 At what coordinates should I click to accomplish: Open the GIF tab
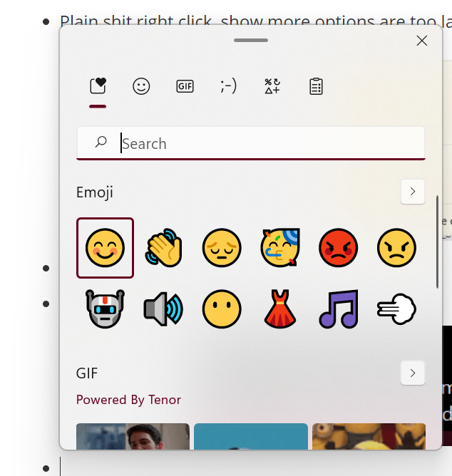click(x=185, y=86)
